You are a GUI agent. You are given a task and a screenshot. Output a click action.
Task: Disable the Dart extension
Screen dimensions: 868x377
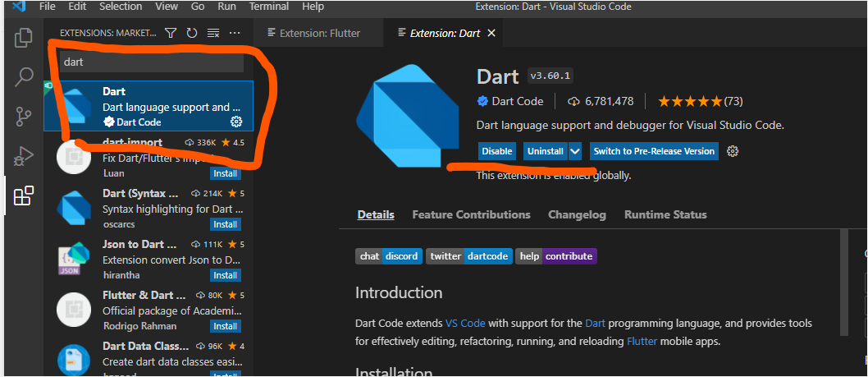(496, 151)
